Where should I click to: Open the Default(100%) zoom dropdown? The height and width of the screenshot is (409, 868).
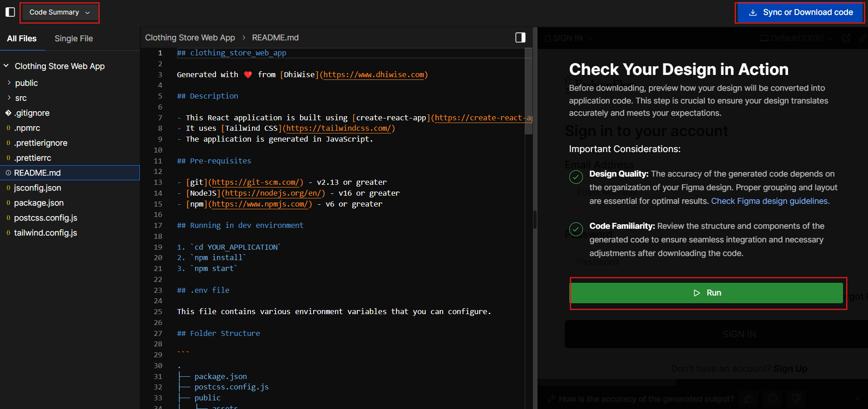(797, 38)
